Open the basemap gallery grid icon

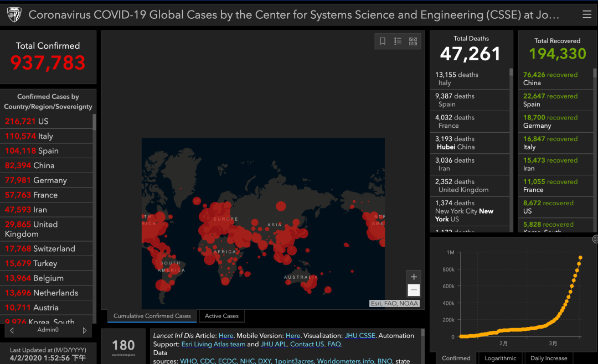coord(413,41)
